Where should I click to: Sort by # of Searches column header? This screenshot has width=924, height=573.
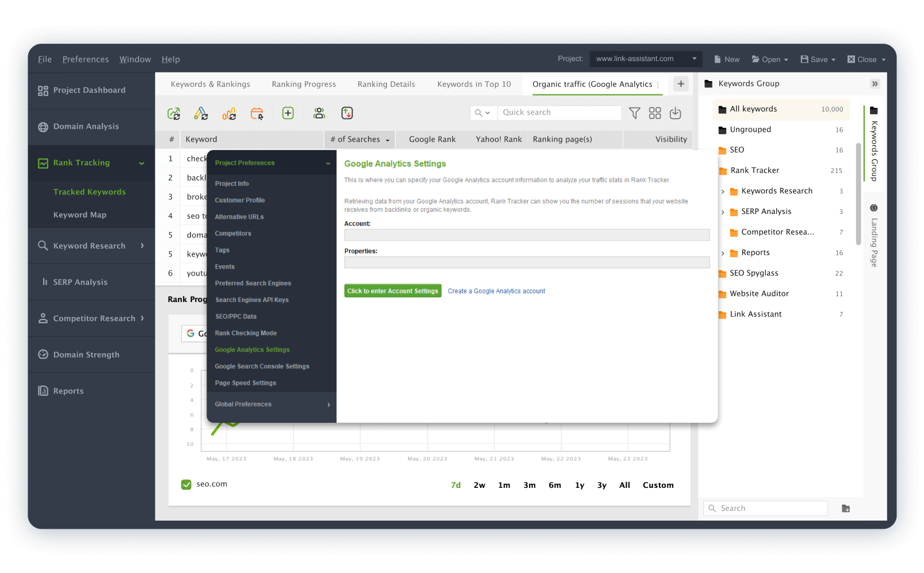click(x=359, y=139)
